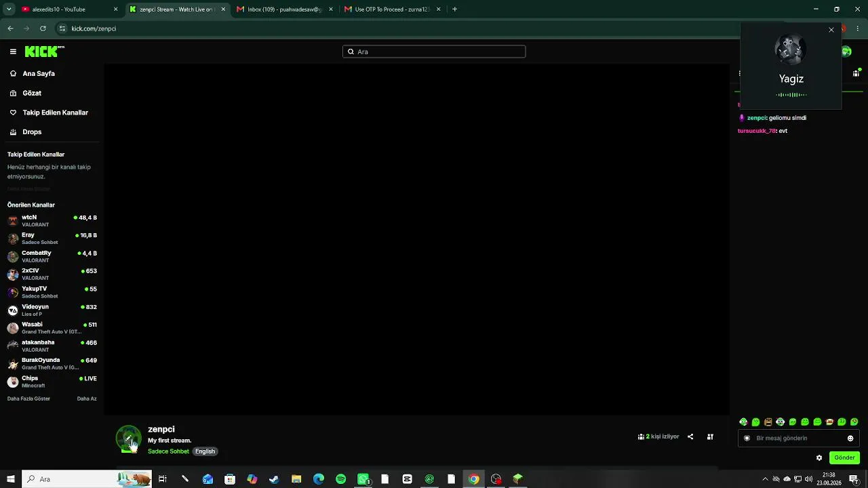Open Windows notification center

click(x=854, y=479)
